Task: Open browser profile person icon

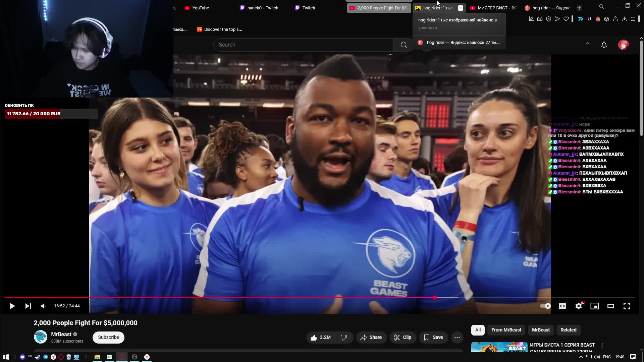Action: pyautogui.click(x=615, y=19)
